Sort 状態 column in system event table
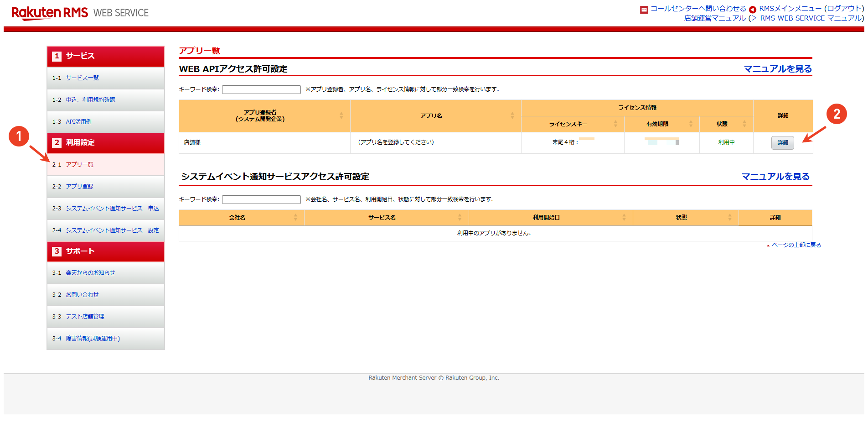 pyautogui.click(x=730, y=218)
